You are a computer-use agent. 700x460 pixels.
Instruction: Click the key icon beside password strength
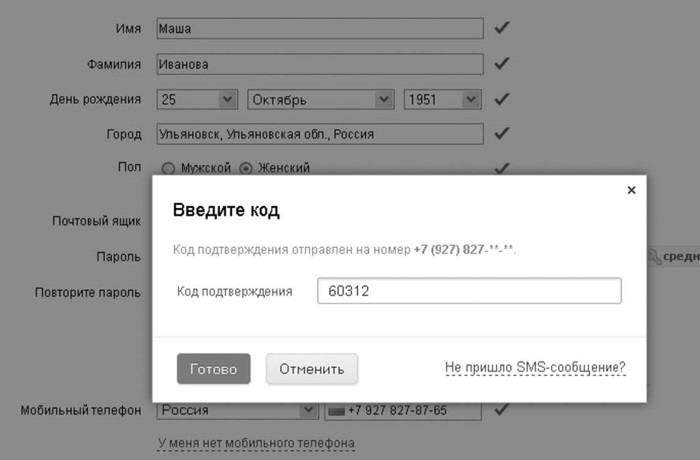click(654, 256)
